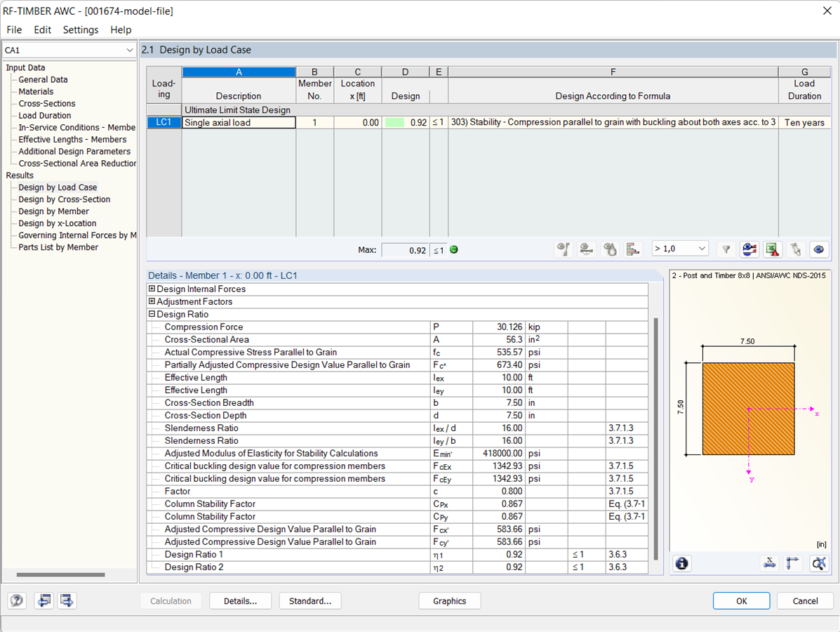The width and height of the screenshot is (840, 632).
Task: Toggle the eye view mode icon
Action: [x=819, y=249]
